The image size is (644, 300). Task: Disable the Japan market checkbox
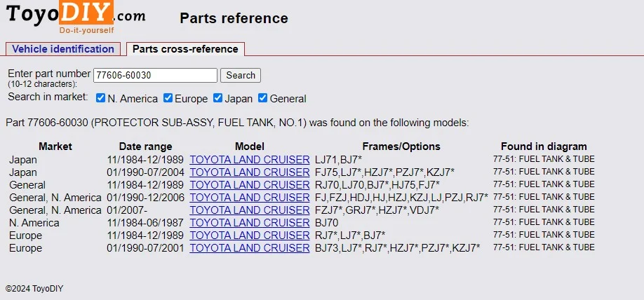coord(218,98)
